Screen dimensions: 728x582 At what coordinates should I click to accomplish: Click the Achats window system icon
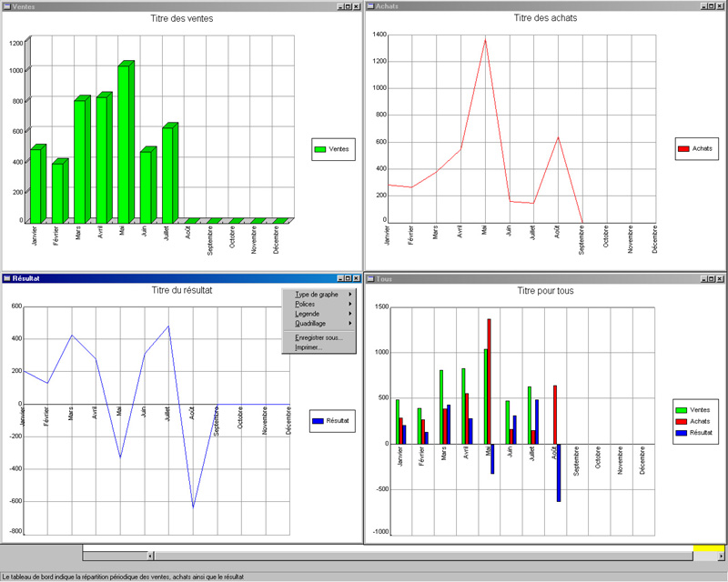point(369,5)
